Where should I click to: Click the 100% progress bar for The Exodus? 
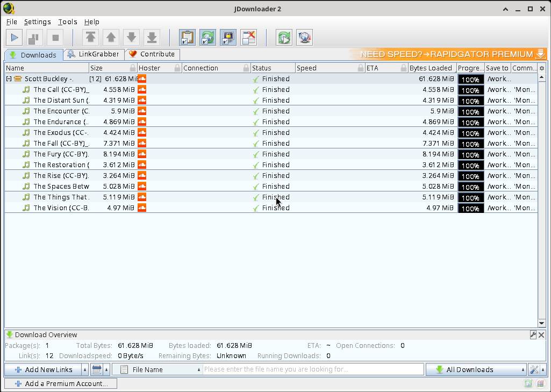(x=471, y=133)
